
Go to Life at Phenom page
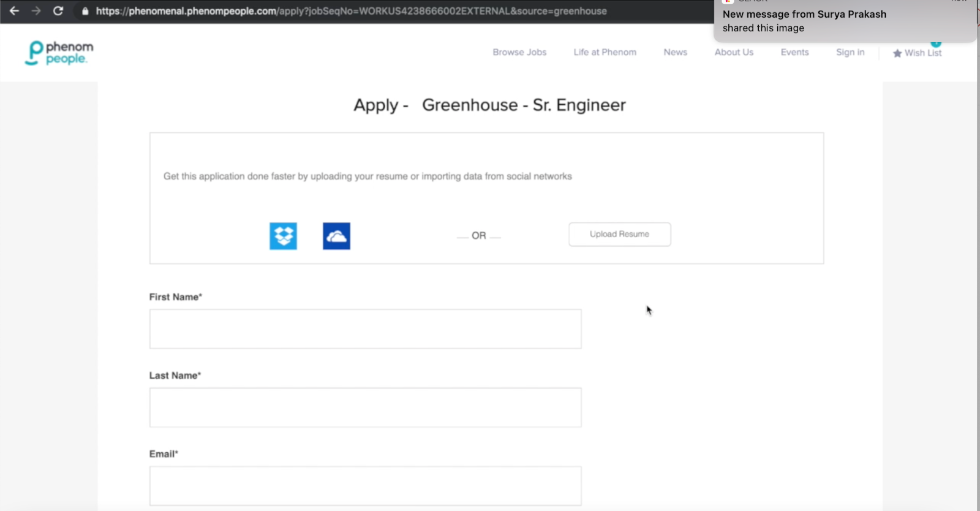point(605,52)
